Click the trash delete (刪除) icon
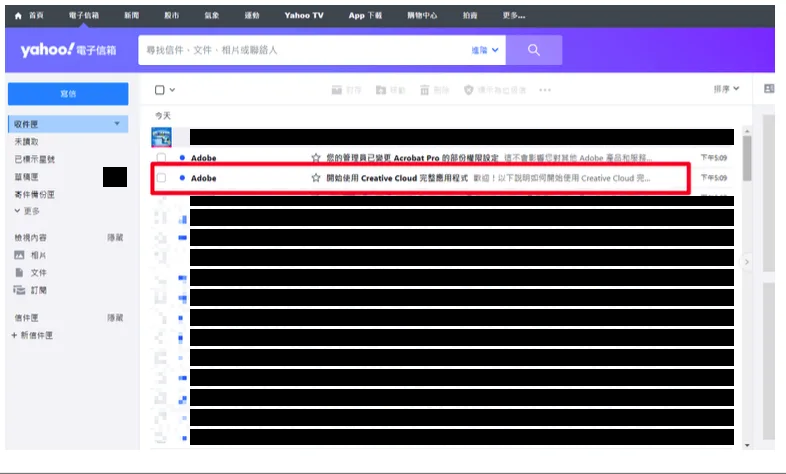Screen dimensions: 786x474 click(425, 90)
